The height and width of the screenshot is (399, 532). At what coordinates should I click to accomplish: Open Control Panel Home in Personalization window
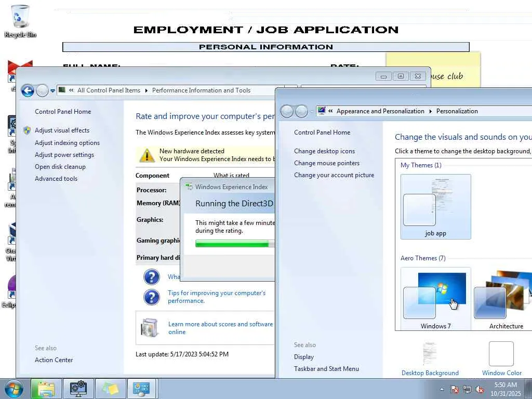[322, 132]
